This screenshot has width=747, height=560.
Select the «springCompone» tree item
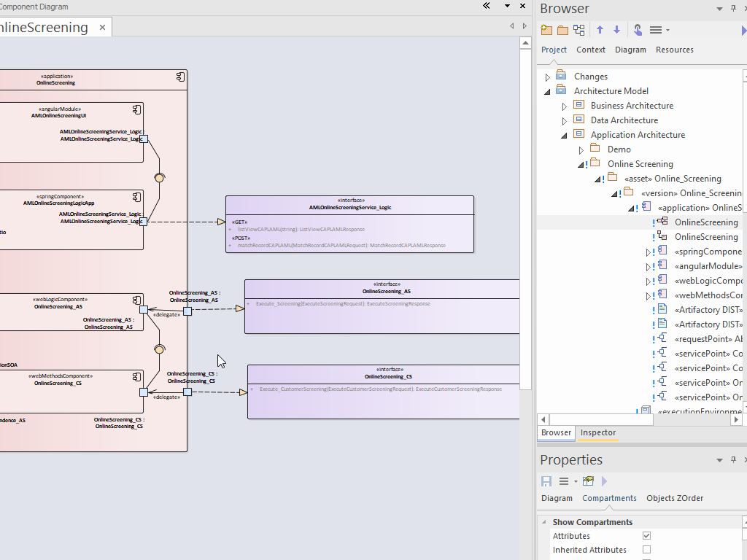coord(708,252)
